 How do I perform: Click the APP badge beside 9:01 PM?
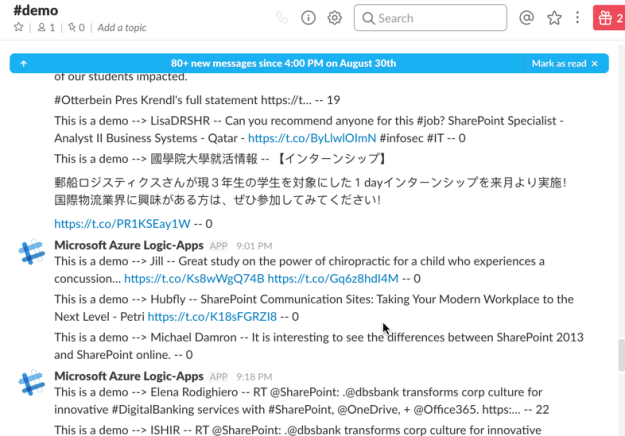[x=218, y=246]
